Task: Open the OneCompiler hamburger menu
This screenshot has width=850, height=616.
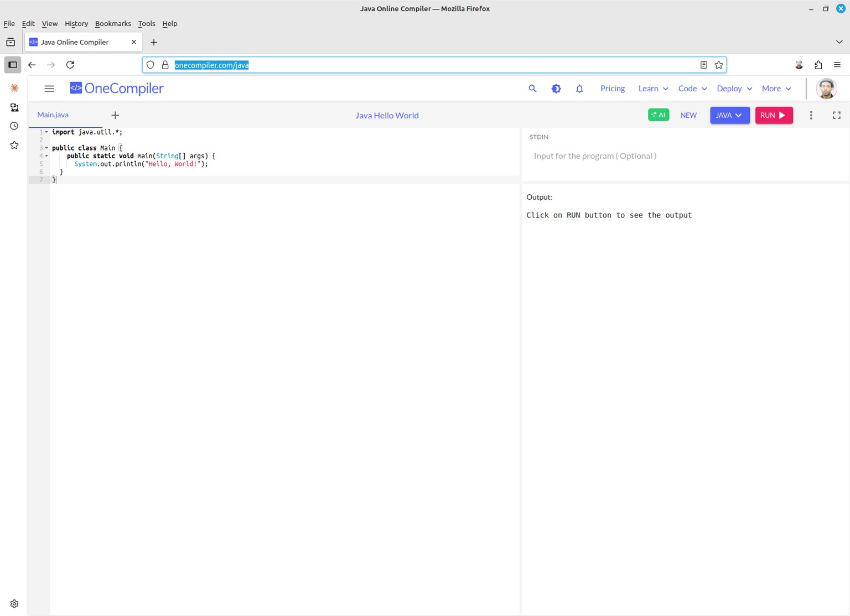Action: tap(49, 89)
